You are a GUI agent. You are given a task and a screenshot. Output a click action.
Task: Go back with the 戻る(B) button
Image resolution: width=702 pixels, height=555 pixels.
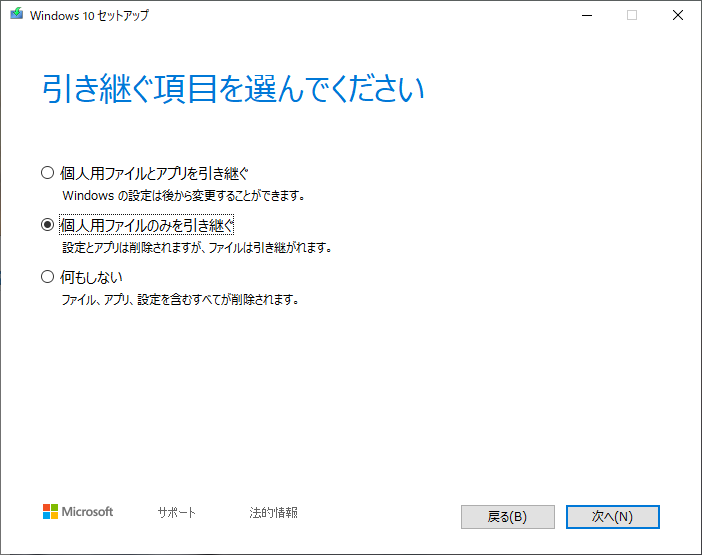(x=507, y=516)
